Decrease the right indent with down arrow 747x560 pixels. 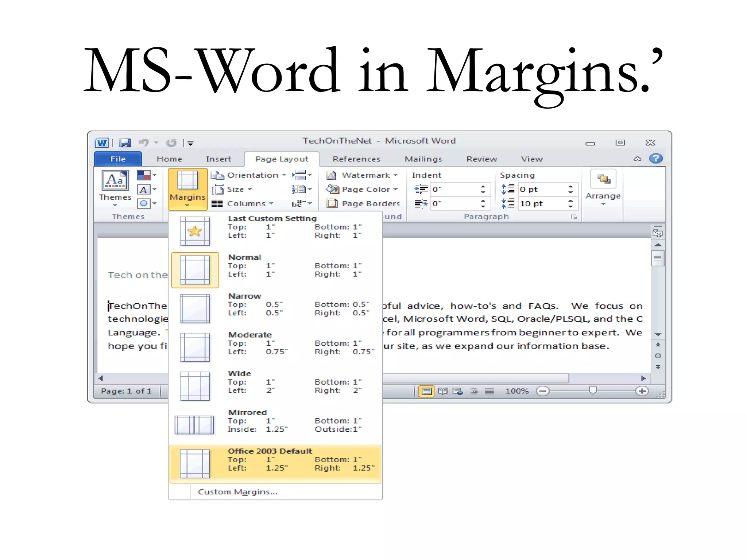(x=483, y=206)
